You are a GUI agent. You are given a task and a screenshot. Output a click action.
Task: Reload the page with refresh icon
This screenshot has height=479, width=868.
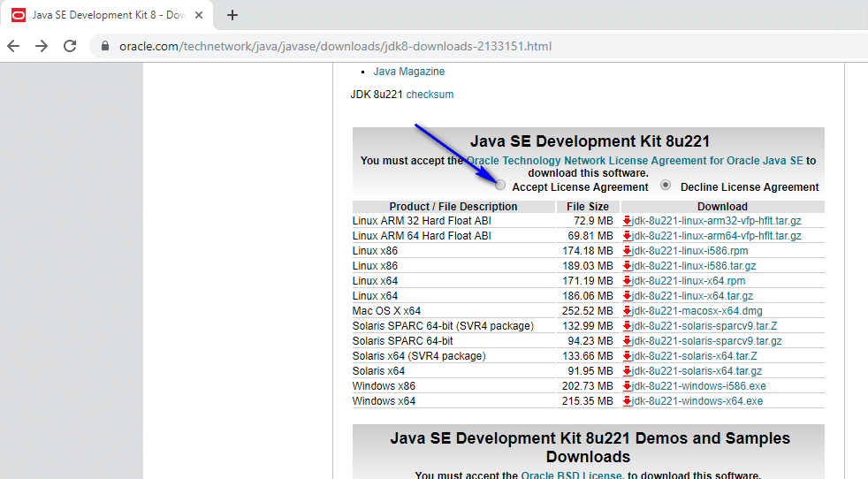tap(70, 46)
